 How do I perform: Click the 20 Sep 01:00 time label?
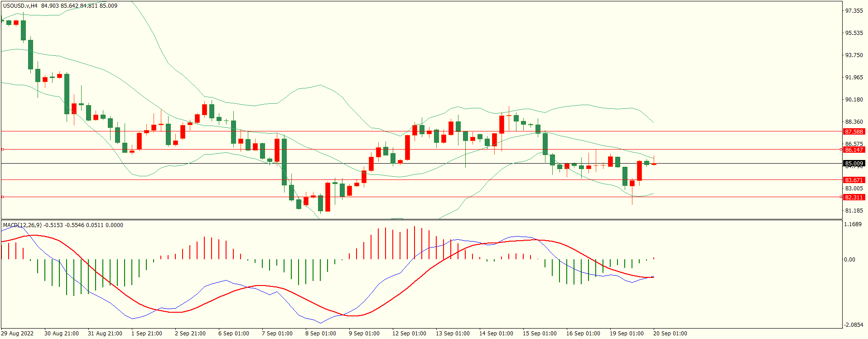coord(670,333)
